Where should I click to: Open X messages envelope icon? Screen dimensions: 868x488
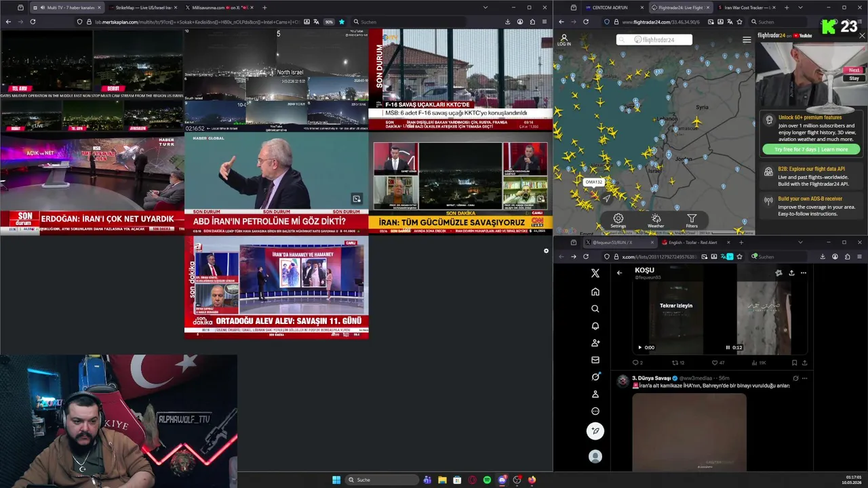tap(595, 360)
